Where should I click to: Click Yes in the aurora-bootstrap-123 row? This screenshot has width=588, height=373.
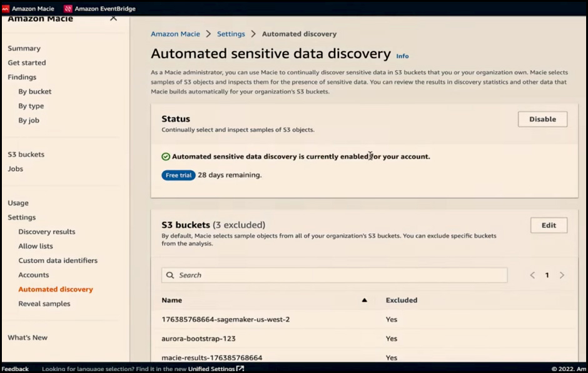391,339
